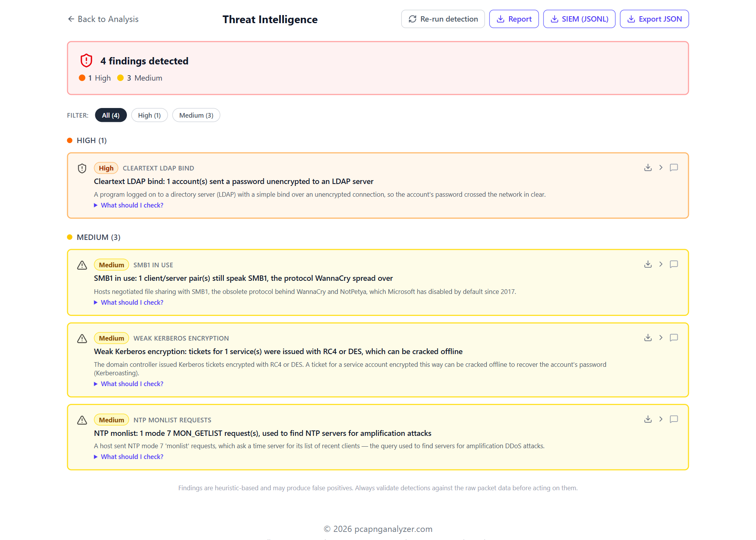The width and height of the screenshot is (756, 540).
Task: Open details chevron for SMB1 In Use
Action: coord(661,264)
